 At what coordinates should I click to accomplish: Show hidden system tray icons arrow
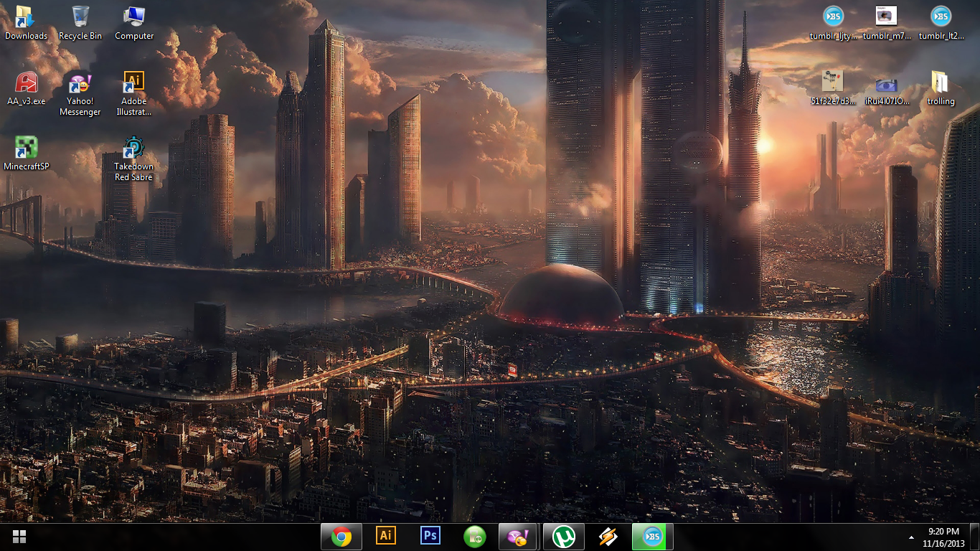click(912, 537)
